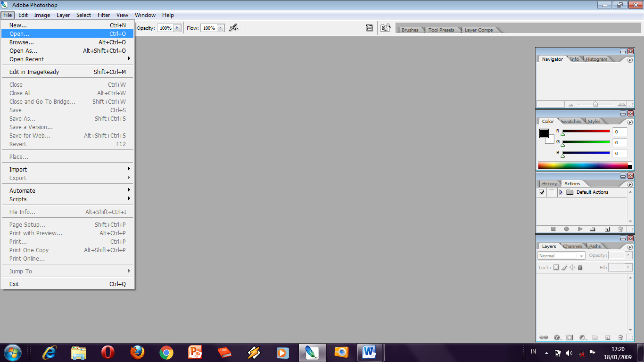The image size is (644, 362).
Task: Choose New... from the File menu
Action: click(67, 25)
